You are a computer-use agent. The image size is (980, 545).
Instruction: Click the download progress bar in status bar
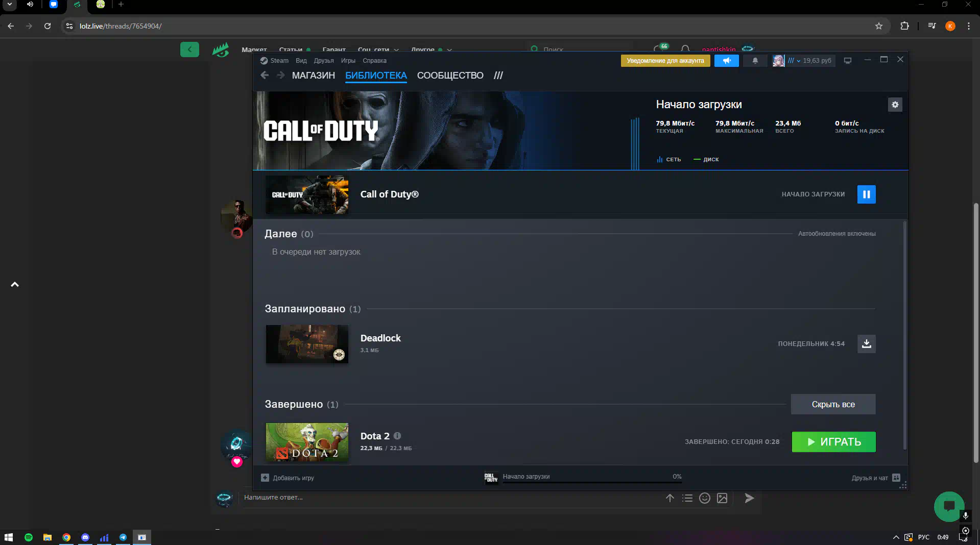(x=592, y=482)
